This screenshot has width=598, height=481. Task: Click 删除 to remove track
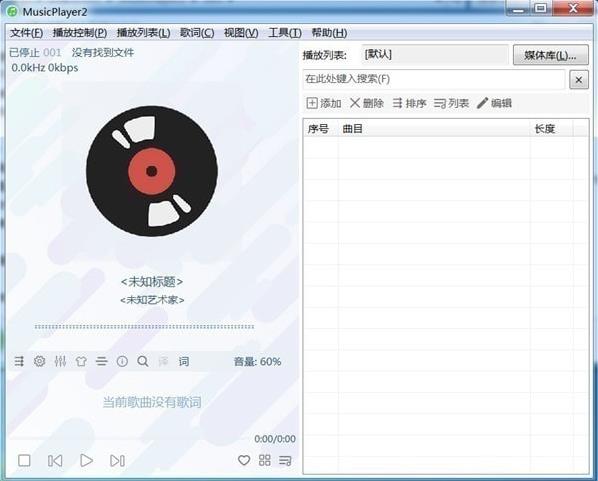click(367, 103)
